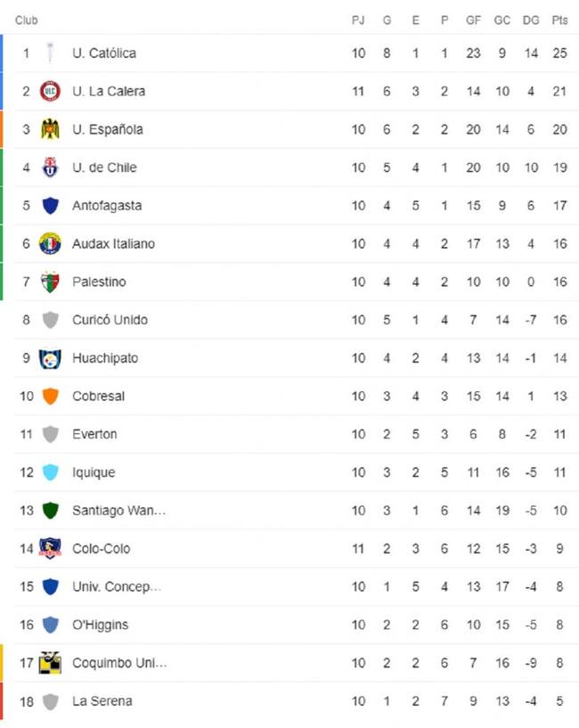Image resolution: width=579 pixels, height=728 pixels.
Task: Open the U. Católica team link
Action: pyautogui.click(x=104, y=53)
